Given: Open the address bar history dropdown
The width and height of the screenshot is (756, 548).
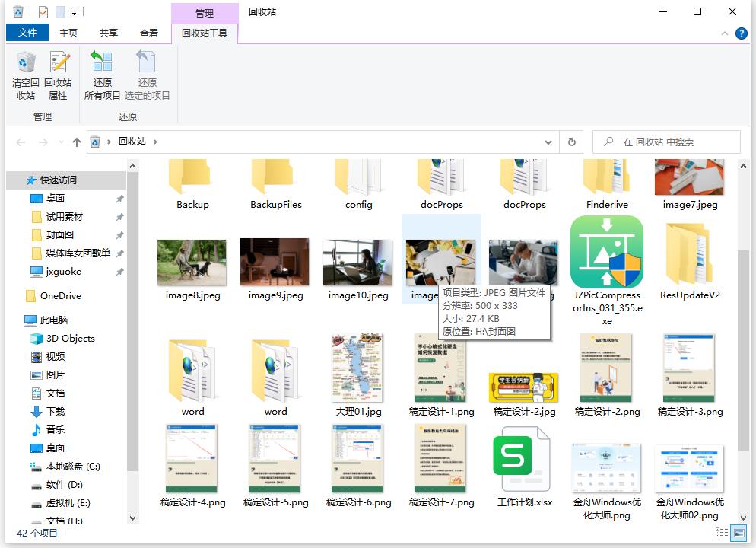Looking at the screenshot, I should pyautogui.click(x=548, y=142).
